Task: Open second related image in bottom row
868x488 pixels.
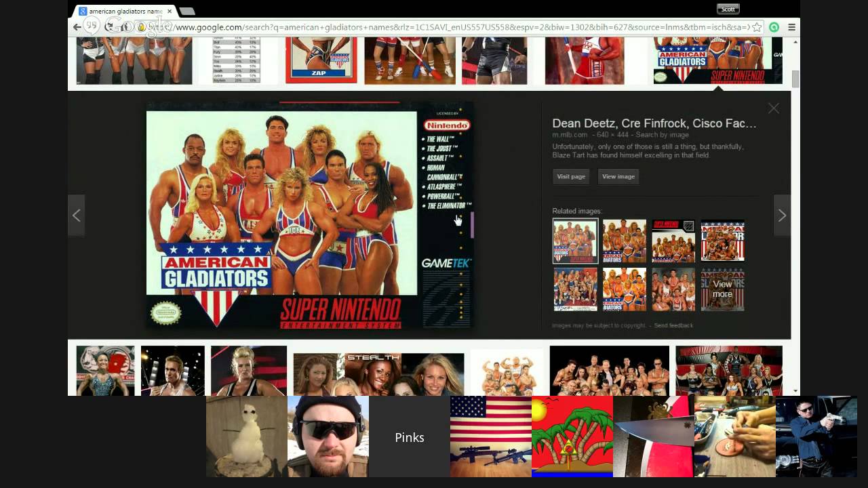Action: (x=625, y=289)
